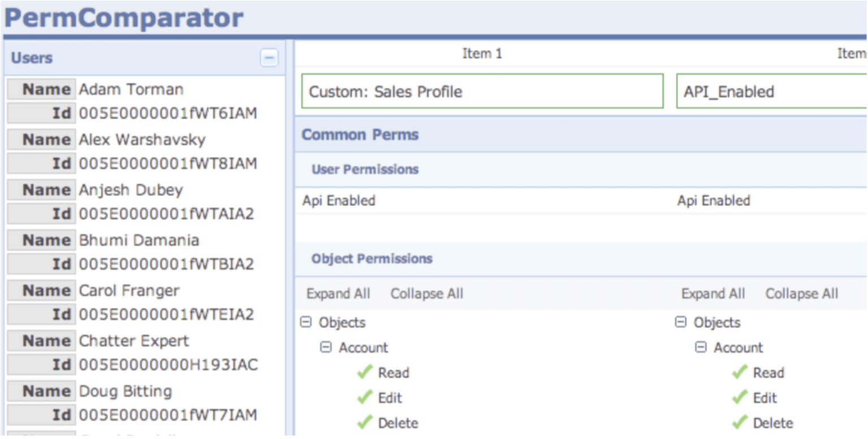Collapse the Account node in the API_Enabled column
This screenshot has height=439, width=868.
(701, 347)
